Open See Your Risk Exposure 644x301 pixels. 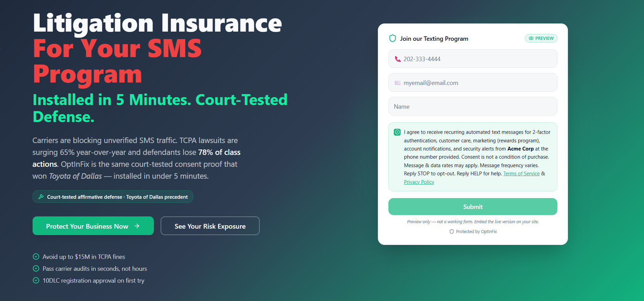(210, 226)
